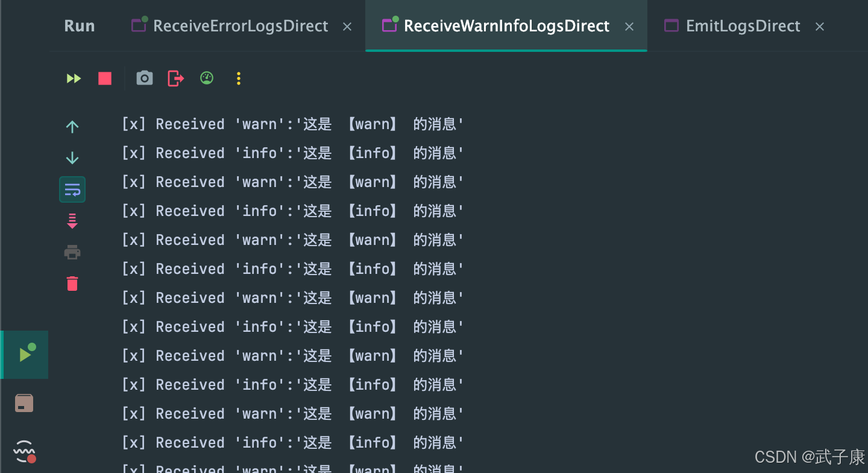Close the ReceiveErrorLogsDirect tab
This screenshot has height=473, width=868.
(x=347, y=27)
